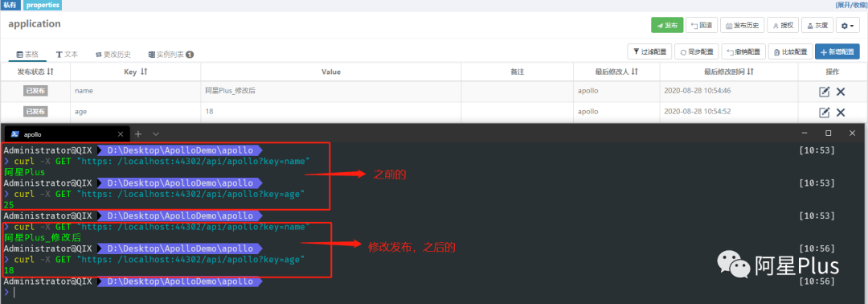868x304 pixels.
Task: Delete the age config row
Action: pos(841,113)
